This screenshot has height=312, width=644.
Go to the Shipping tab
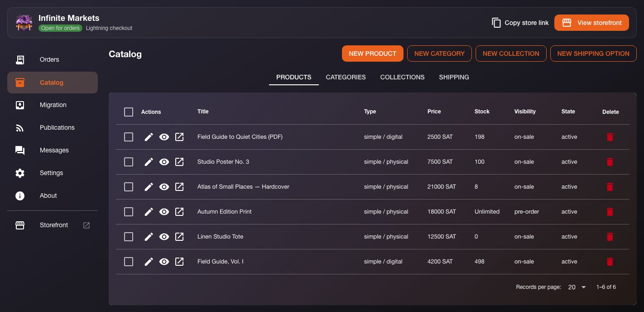[x=454, y=77]
